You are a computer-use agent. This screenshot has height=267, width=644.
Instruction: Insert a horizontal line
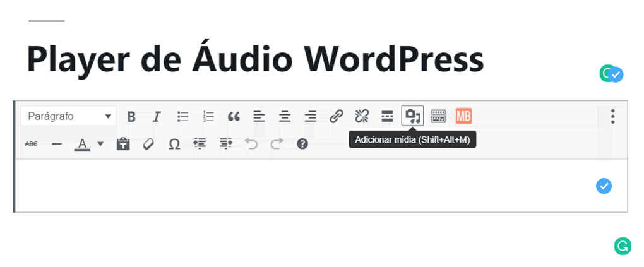(57, 144)
